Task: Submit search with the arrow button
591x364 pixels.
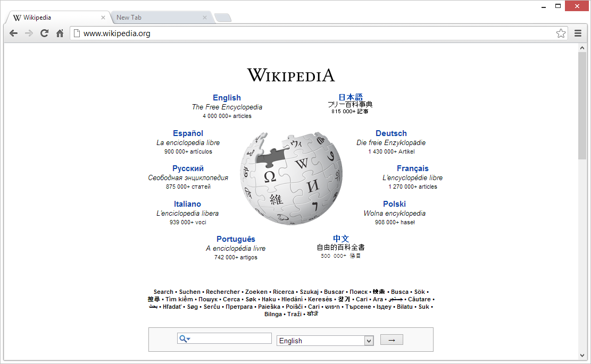Action: click(392, 340)
